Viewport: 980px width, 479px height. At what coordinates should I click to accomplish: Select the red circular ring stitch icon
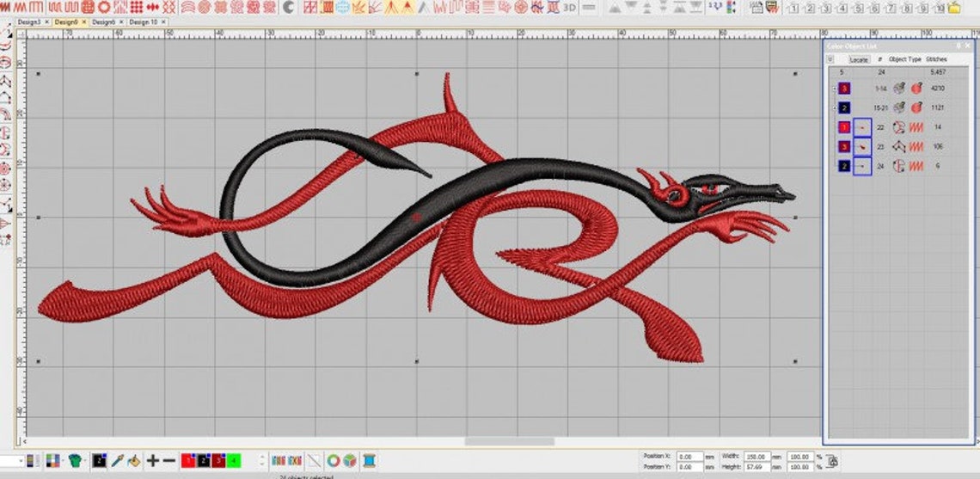[x=104, y=8]
